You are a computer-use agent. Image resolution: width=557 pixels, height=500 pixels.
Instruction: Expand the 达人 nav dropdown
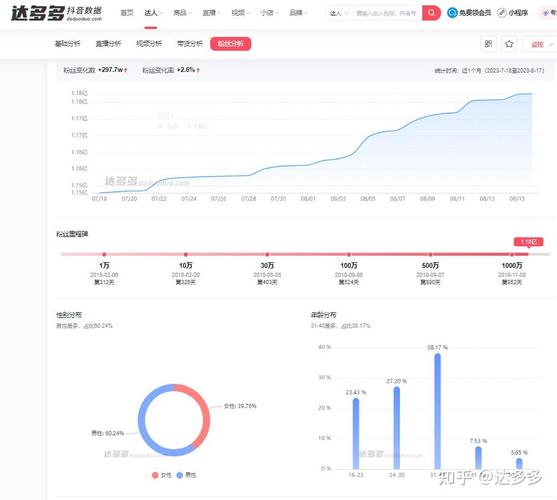click(x=153, y=13)
